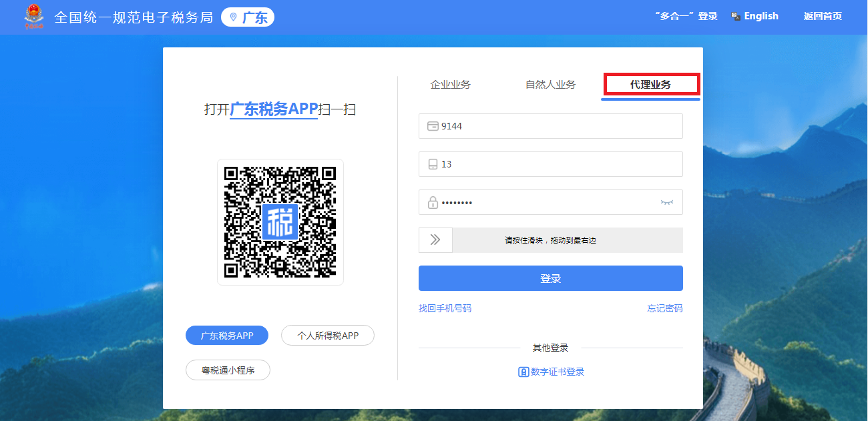Click the 税 logo inside the QR code
This screenshot has height=421, width=868.
(x=280, y=222)
